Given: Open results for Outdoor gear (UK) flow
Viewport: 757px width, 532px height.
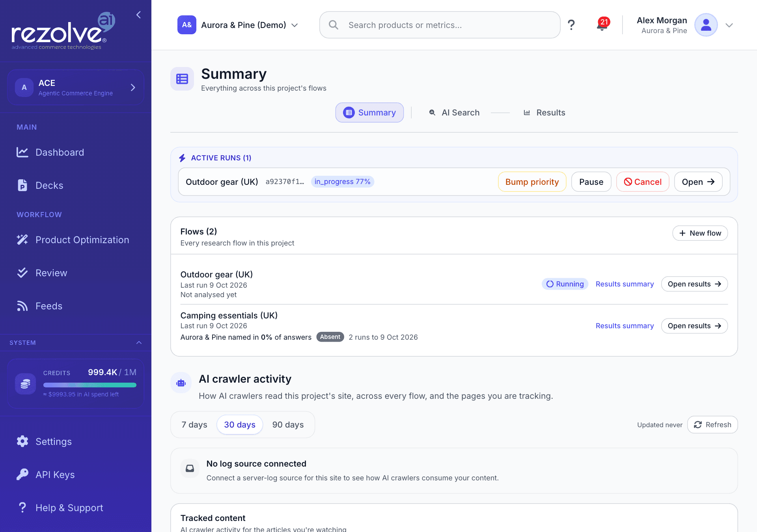Looking at the screenshot, I should point(694,284).
